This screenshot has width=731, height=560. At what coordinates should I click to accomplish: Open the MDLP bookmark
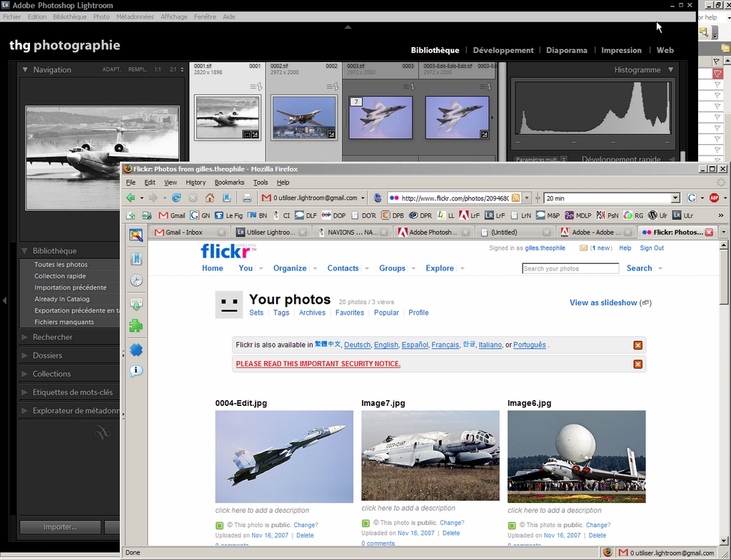tap(578, 215)
